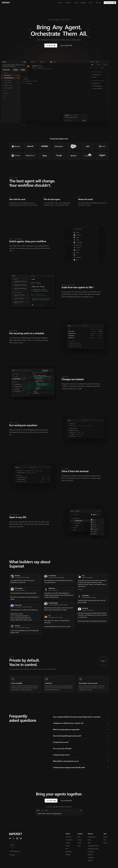Open Download link under footer Product
The image size is (118, 868).
tap(68, 837)
